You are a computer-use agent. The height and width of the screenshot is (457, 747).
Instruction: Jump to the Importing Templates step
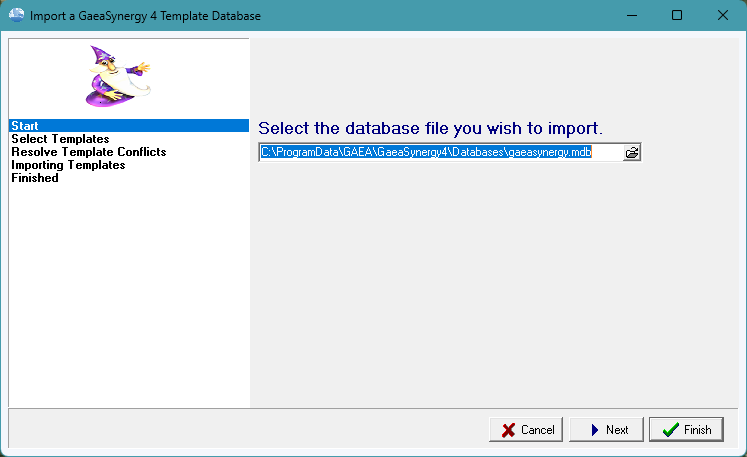tap(68, 165)
